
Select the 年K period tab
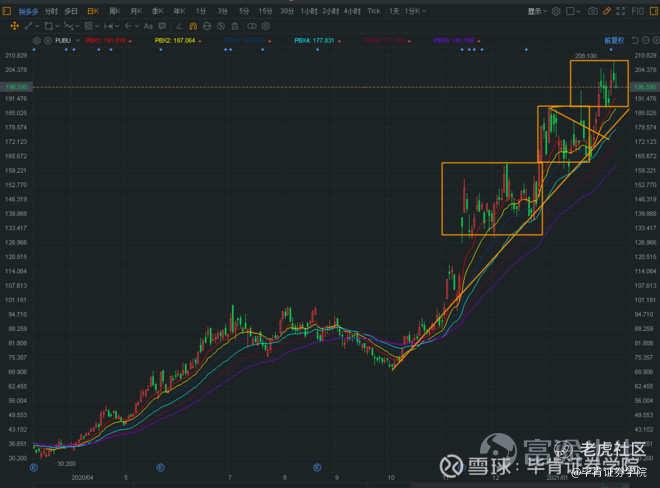179,11
